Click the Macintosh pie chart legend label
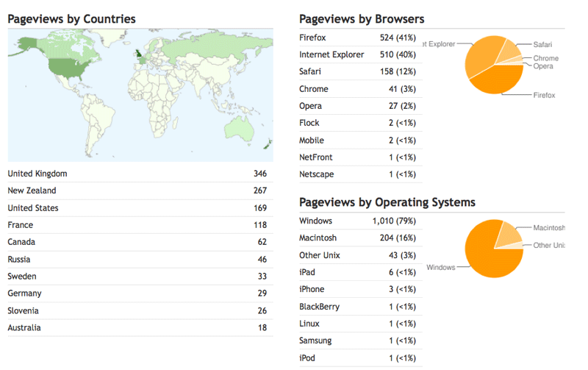Screen dimensions: 588x370 tap(549, 228)
